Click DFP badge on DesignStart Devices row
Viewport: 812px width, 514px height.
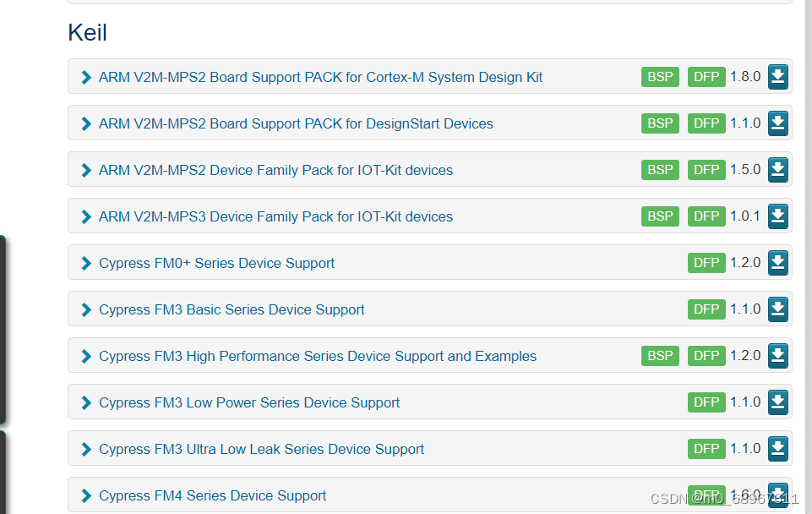(706, 123)
